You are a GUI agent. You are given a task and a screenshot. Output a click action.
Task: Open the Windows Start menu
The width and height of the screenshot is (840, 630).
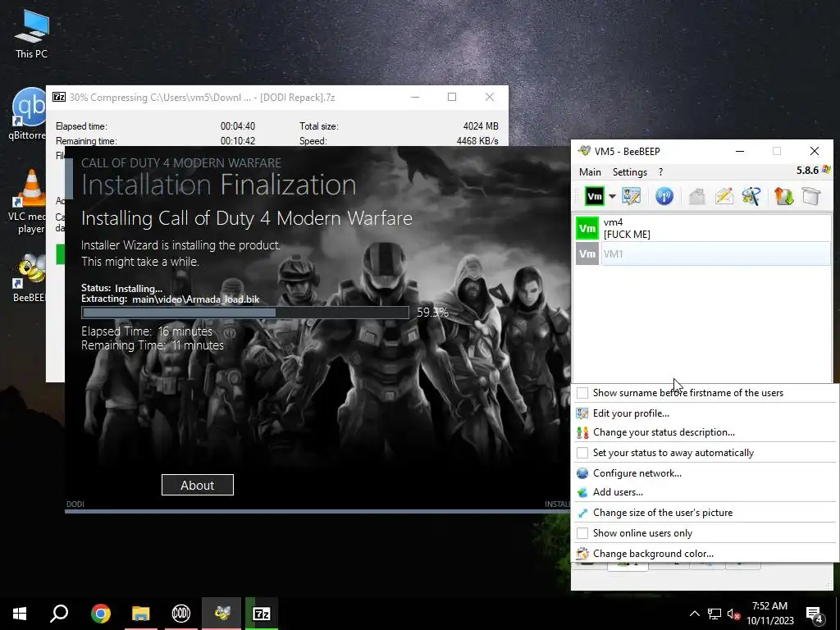pyautogui.click(x=20, y=614)
